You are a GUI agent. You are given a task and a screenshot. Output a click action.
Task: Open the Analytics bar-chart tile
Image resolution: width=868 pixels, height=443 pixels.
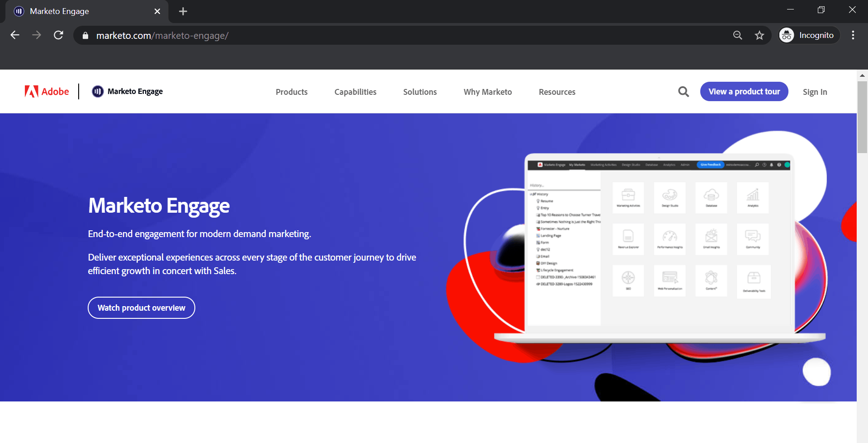tap(753, 197)
